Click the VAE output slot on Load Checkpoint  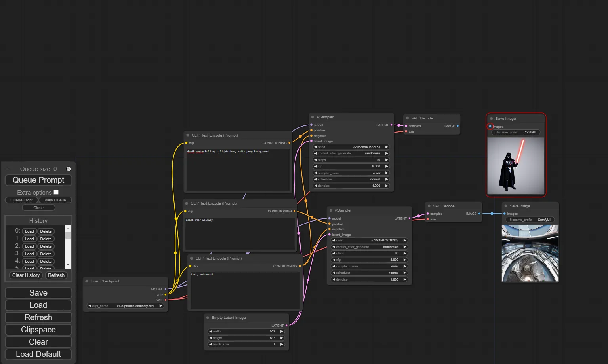tap(166, 300)
